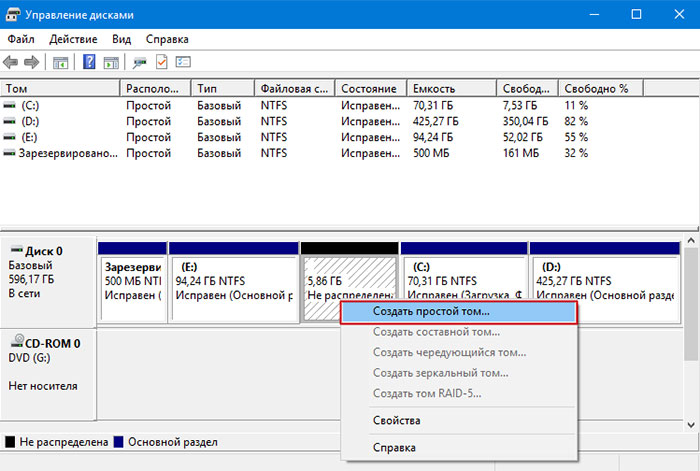Click the 350,04 ГБ free space cell
Viewport: 700px width, 471px height.
[525, 121]
